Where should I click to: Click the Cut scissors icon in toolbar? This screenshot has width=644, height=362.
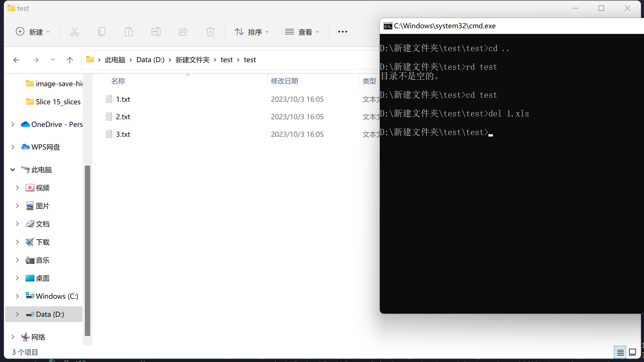click(x=75, y=32)
